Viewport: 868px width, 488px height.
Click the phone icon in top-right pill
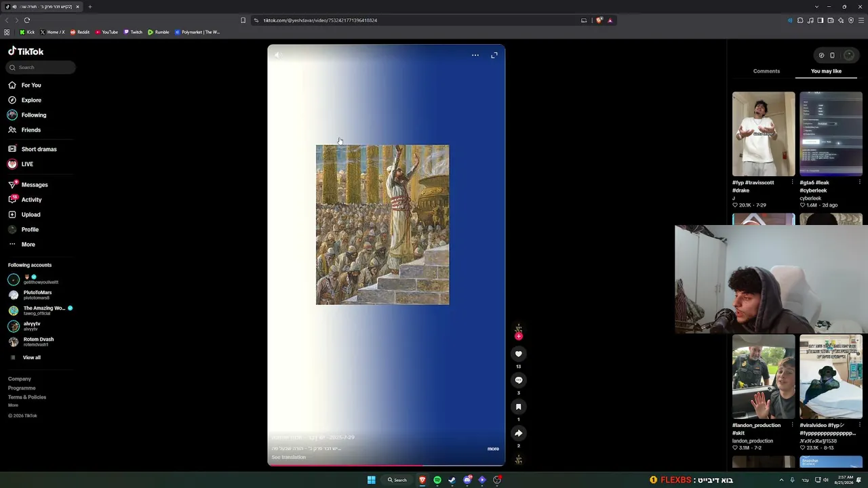pos(832,56)
